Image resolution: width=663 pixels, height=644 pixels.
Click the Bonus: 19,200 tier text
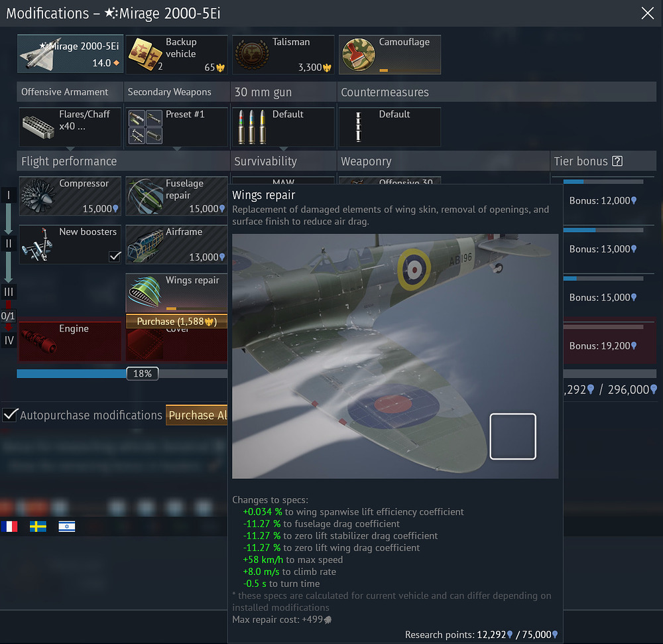tap(603, 346)
